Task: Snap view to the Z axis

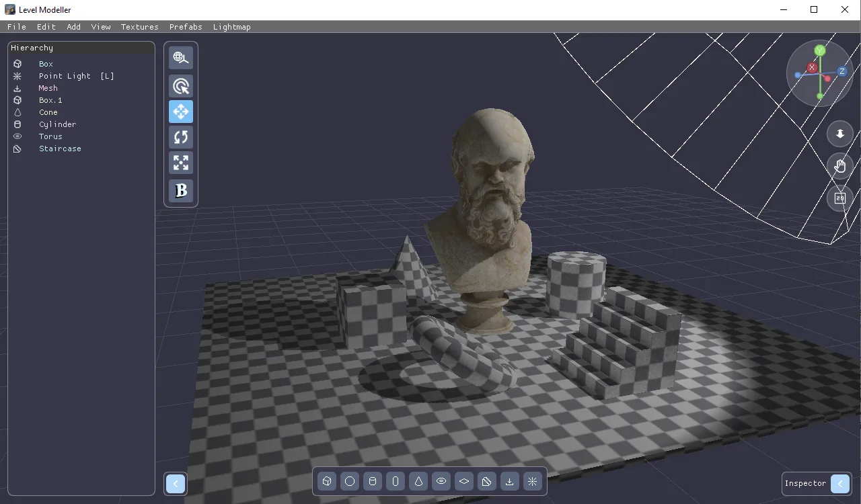Action: [841, 71]
